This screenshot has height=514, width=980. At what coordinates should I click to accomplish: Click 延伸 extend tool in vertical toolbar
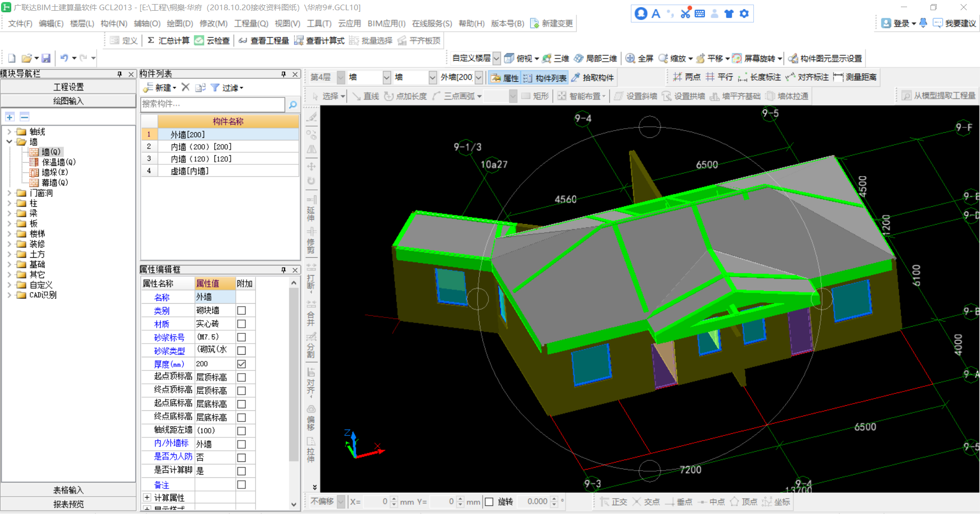[x=311, y=208]
